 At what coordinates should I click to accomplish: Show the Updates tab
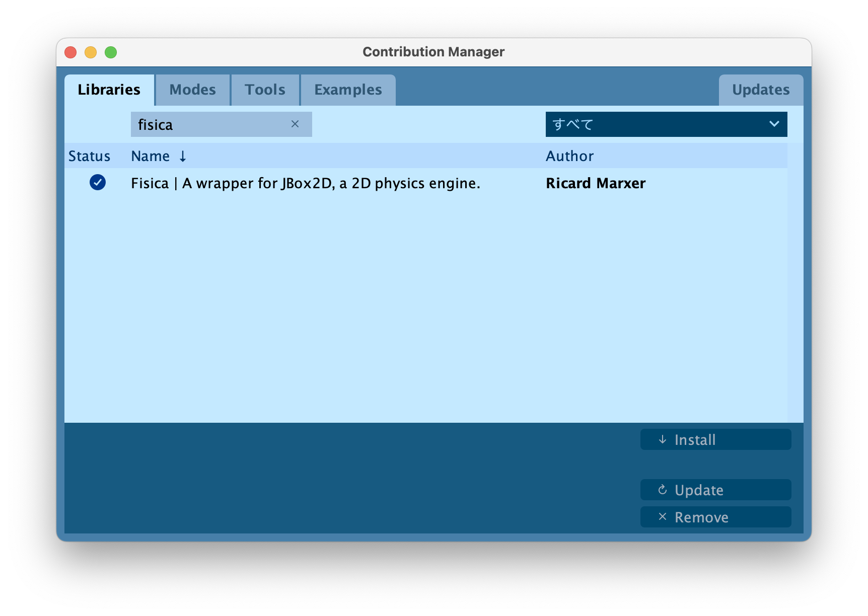(761, 90)
